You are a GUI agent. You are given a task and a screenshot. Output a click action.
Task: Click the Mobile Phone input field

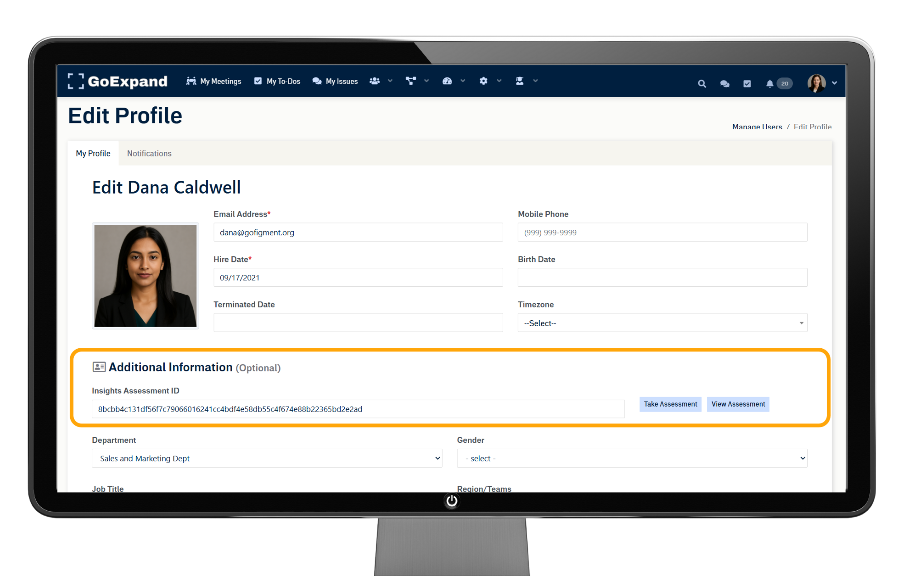[x=662, y=232]
